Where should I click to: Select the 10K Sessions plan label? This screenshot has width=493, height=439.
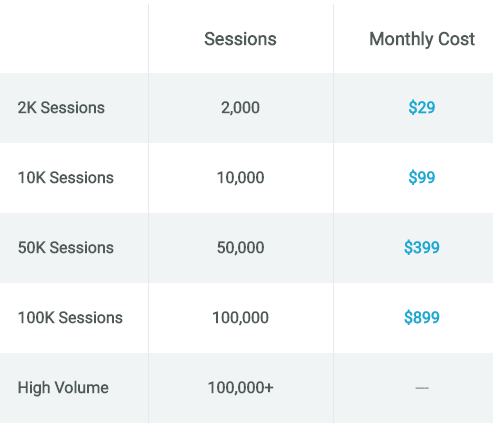(x=66, y=178)
